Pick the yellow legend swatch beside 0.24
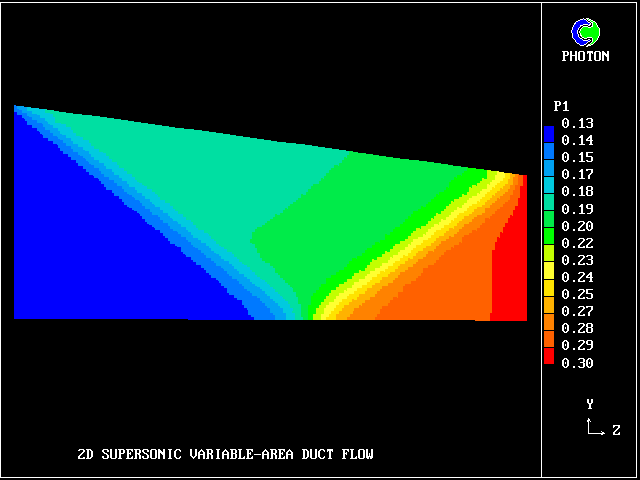Image resolution: width=640 pixels, height=480 pixels. [548, 277]
